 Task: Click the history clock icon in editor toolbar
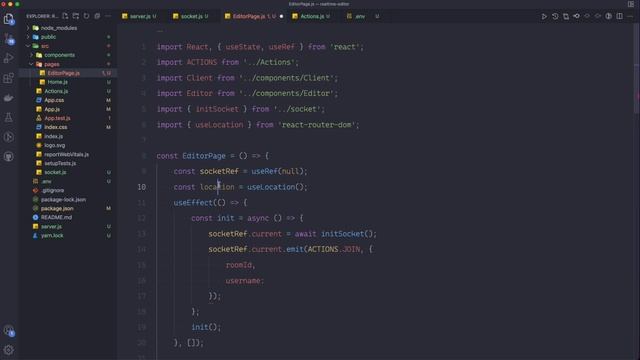pyautogui.click(x=555, y=16)
